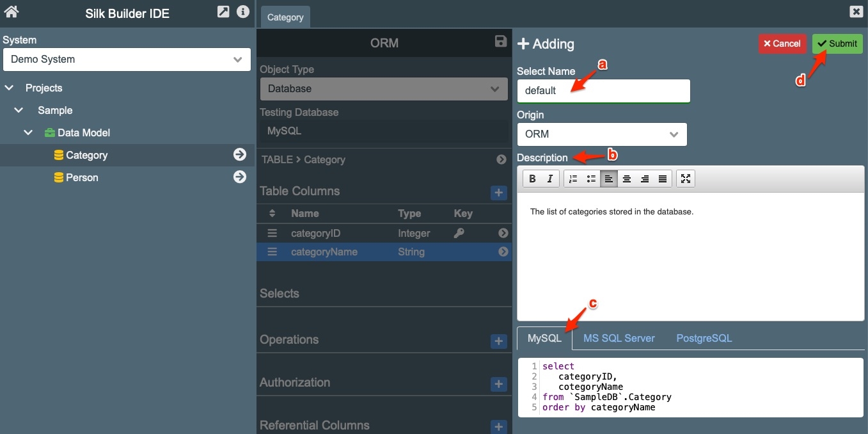Toggle italic formatting in description editor
Image resolution: width=868 pixels, height=434 pixels.
pyautogui.click(x=549, y=179)
